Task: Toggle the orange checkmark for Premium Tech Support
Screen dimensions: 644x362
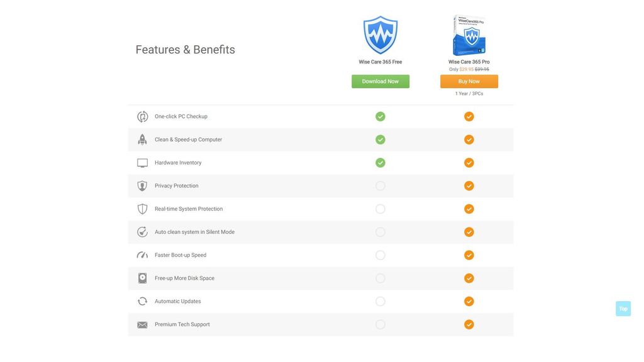Action: click(x=469, y=324)
